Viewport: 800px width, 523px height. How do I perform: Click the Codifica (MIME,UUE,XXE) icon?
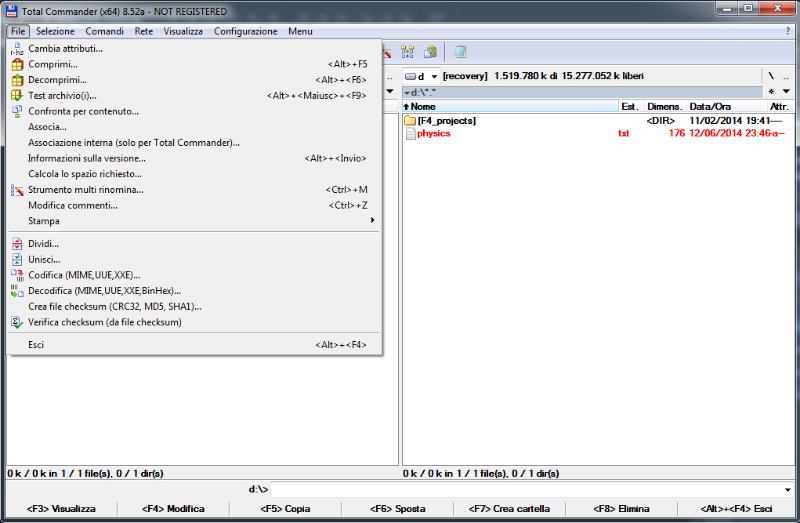(17, 275)
